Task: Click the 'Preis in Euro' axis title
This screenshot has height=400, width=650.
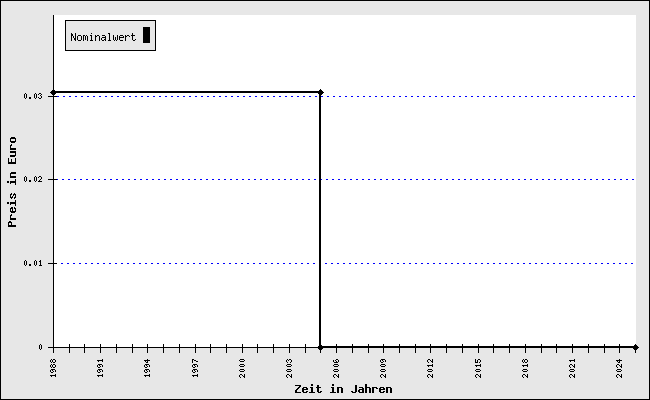Action: (x=12, y=182)
